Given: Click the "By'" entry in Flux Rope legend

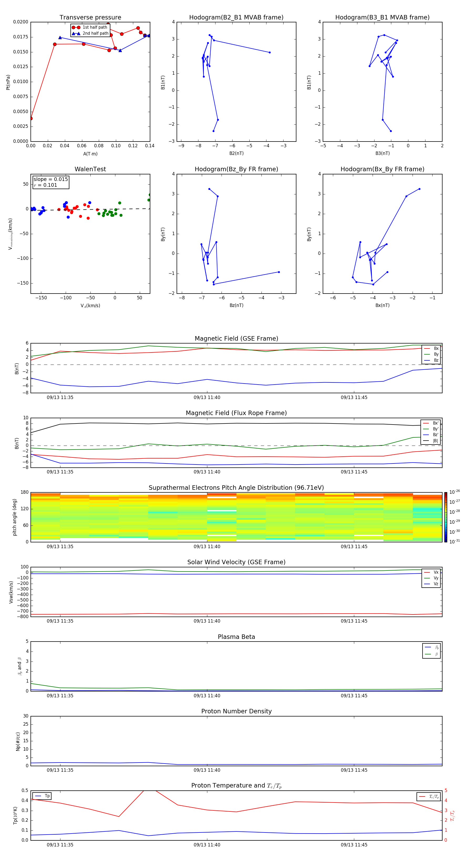Looking at the screenshot, I should point(431,429).
